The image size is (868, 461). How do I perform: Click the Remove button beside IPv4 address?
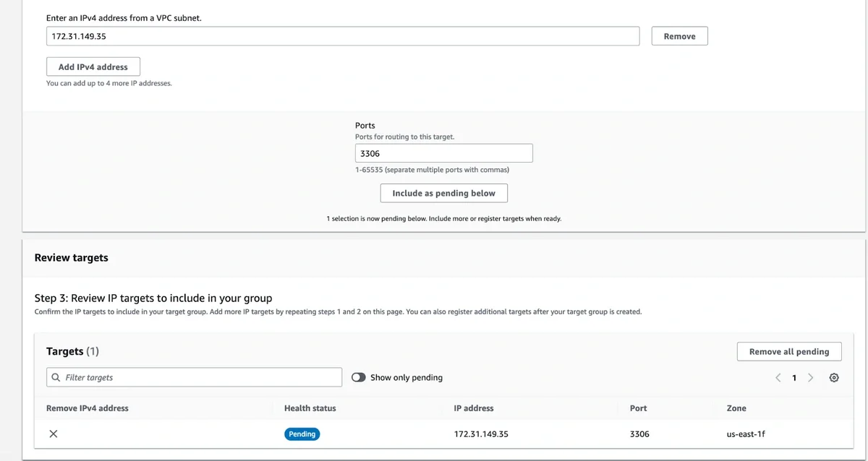pyautogui.click(x=679, y=36)
